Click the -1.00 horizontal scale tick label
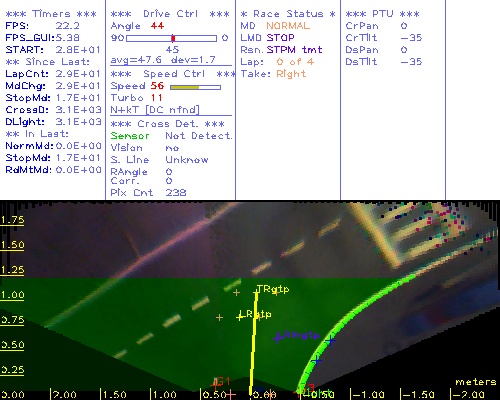Screen dimensions: 500x400 [368, 395]
